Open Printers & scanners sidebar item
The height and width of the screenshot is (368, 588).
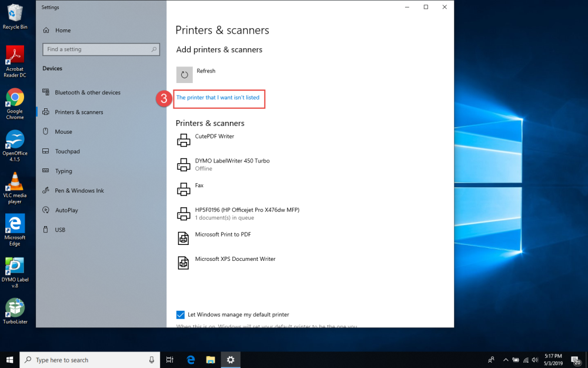click(79, 112)
